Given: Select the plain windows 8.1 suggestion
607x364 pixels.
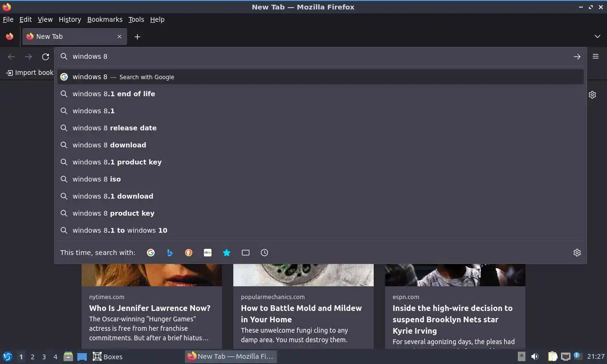Looking at the screenshot, I should point(321,111).
